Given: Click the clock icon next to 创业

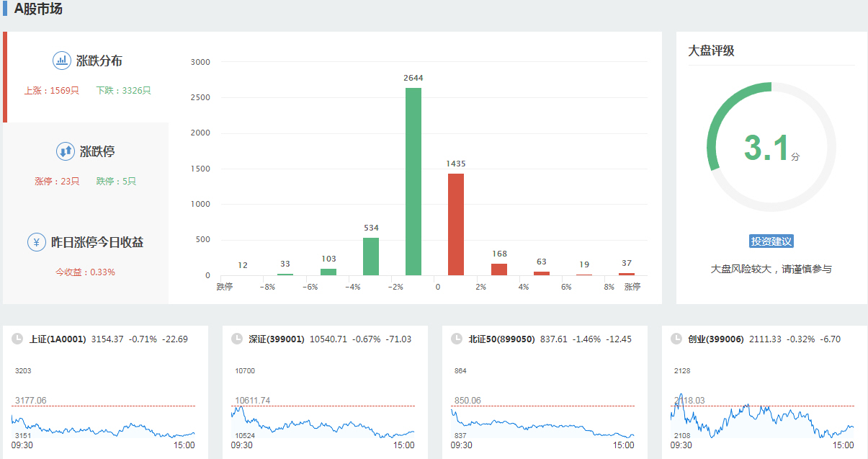Looking at the screenshot, I should tap(676, 339).
